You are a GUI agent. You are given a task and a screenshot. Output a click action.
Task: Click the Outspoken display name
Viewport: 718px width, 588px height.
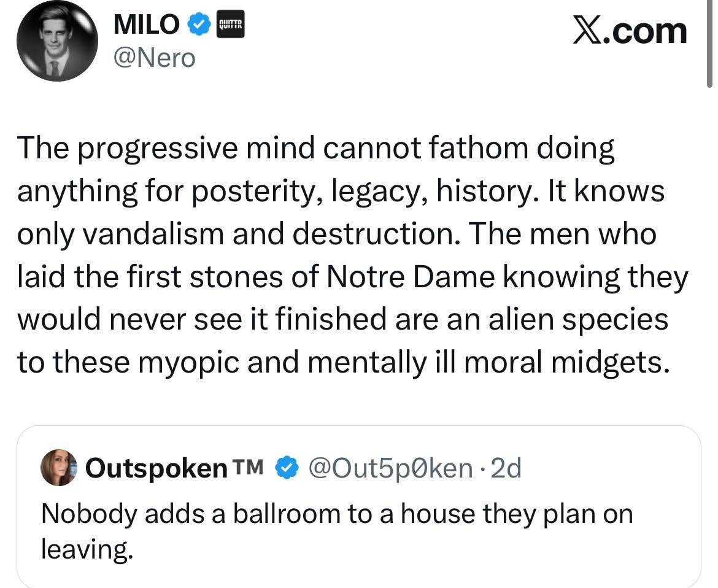point(156,468)
